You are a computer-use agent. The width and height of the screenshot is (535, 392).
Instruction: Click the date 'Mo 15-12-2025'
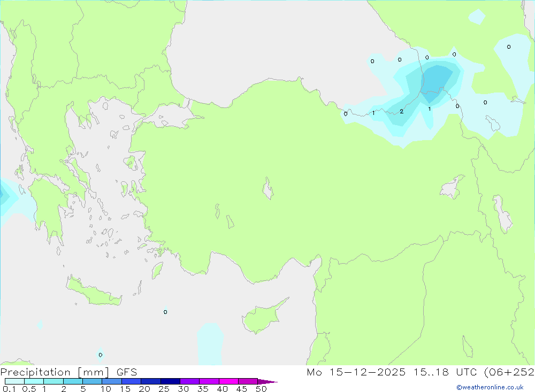pos(356,372)
